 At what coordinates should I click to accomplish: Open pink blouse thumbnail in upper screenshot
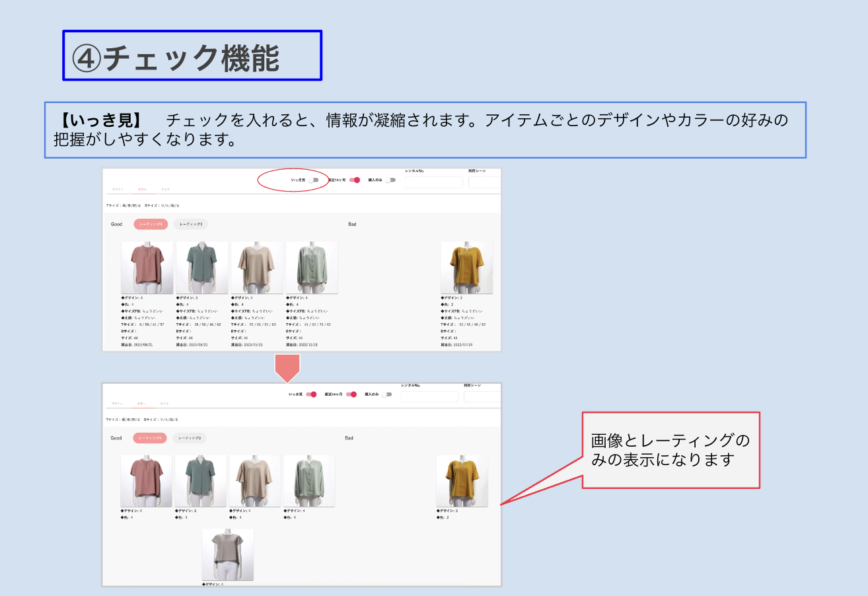click(147, 268)
